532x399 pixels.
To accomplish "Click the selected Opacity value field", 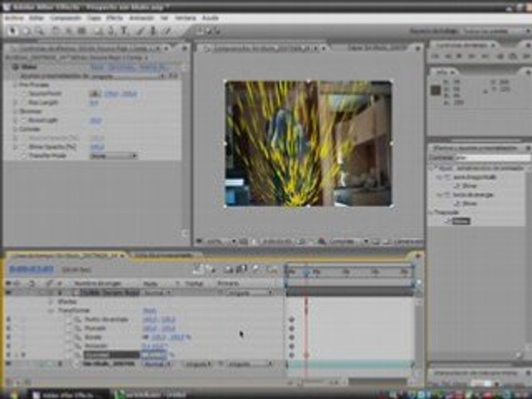I will pos(155,355).
